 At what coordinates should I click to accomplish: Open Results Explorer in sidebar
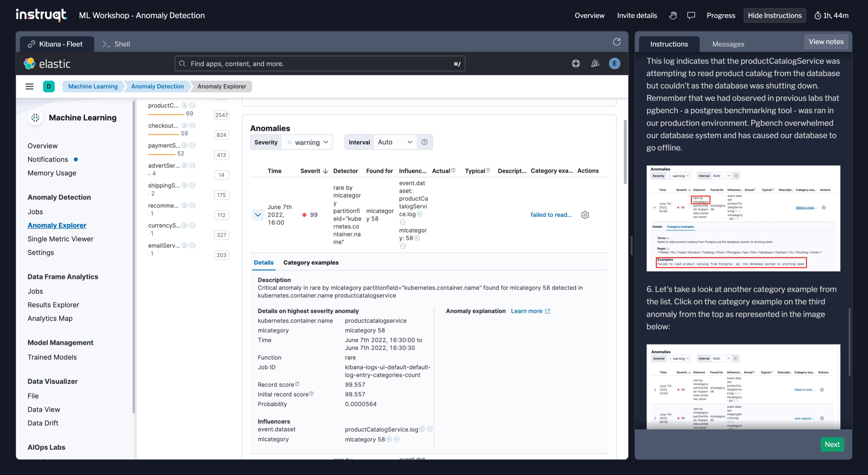point(53,305)
